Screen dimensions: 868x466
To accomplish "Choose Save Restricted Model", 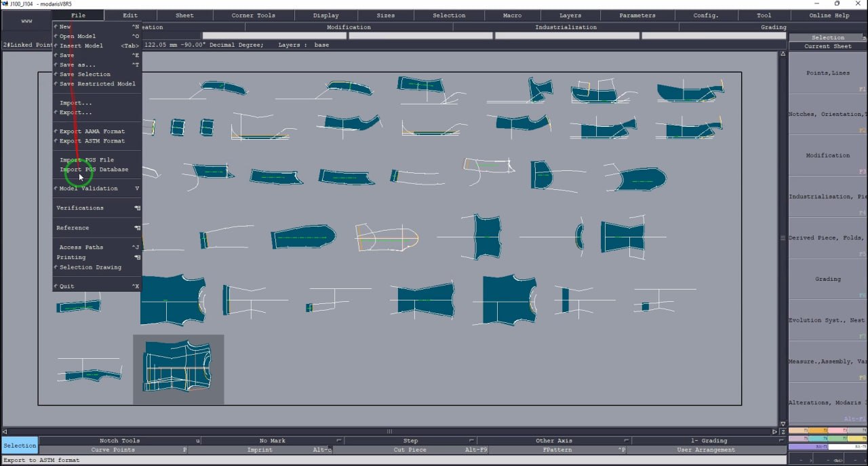I will [x=97, y=83].
